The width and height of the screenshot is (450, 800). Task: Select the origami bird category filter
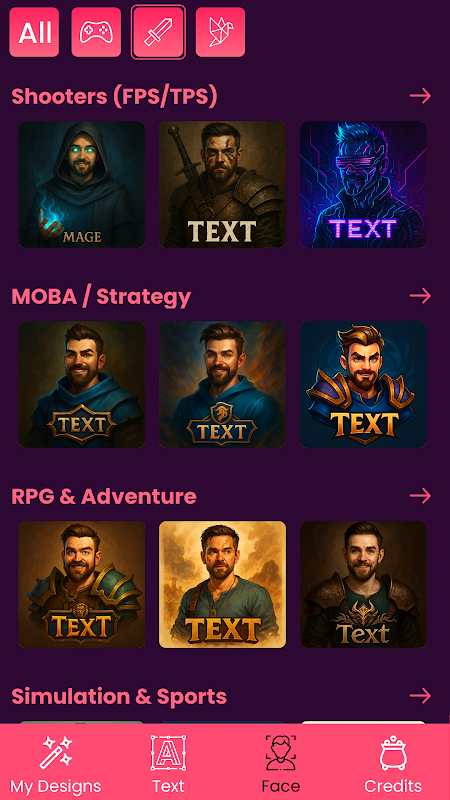pos(220,32)
